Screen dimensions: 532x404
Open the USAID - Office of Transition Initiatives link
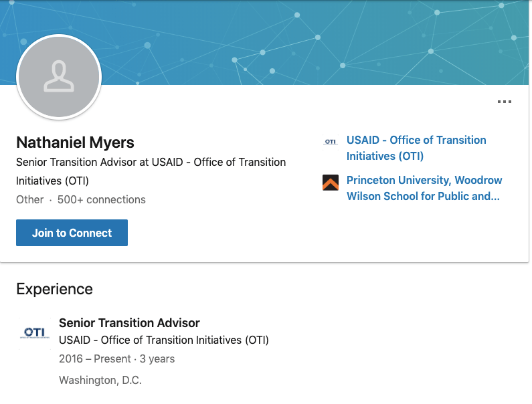[416, 148]
